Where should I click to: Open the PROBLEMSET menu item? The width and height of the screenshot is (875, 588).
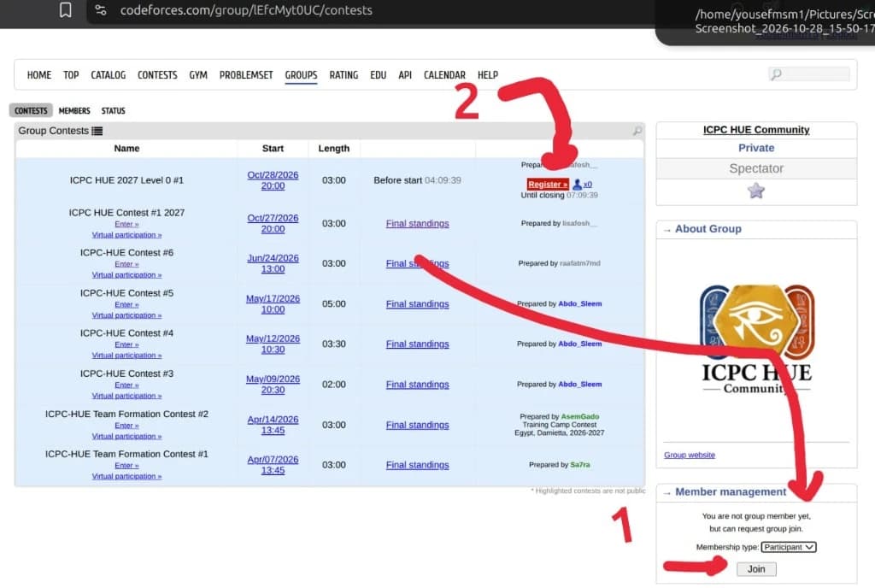246,74
